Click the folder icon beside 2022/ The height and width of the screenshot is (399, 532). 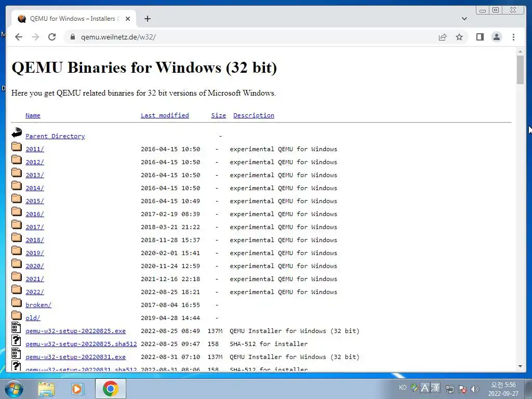pos(17,289)
